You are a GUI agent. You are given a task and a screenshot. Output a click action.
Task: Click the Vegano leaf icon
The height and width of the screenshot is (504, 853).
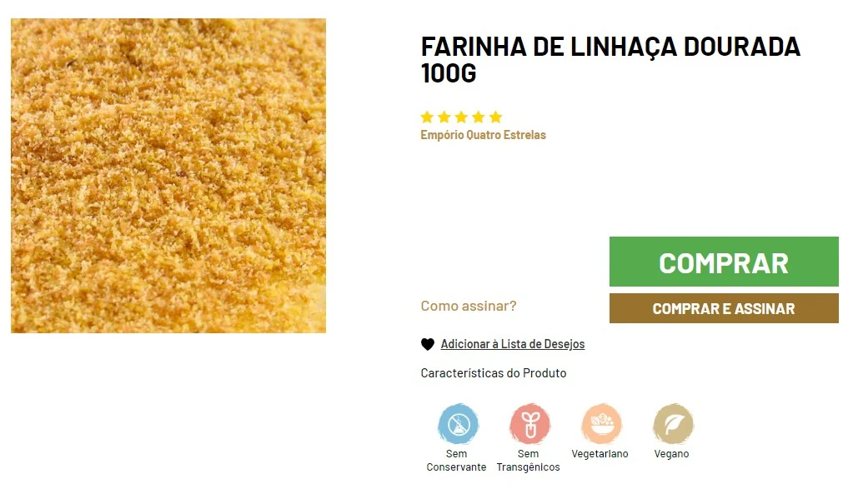coord(673,424)
